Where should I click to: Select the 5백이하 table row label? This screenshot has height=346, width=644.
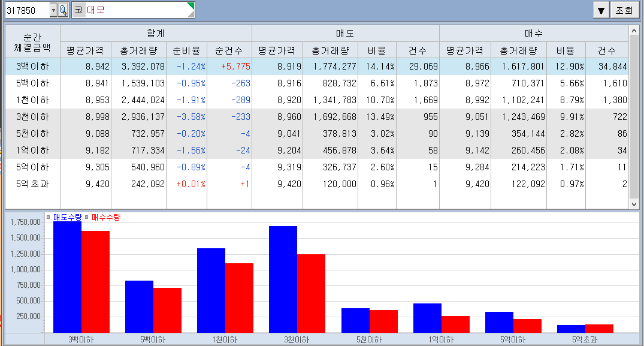click(x=32, y=83)
